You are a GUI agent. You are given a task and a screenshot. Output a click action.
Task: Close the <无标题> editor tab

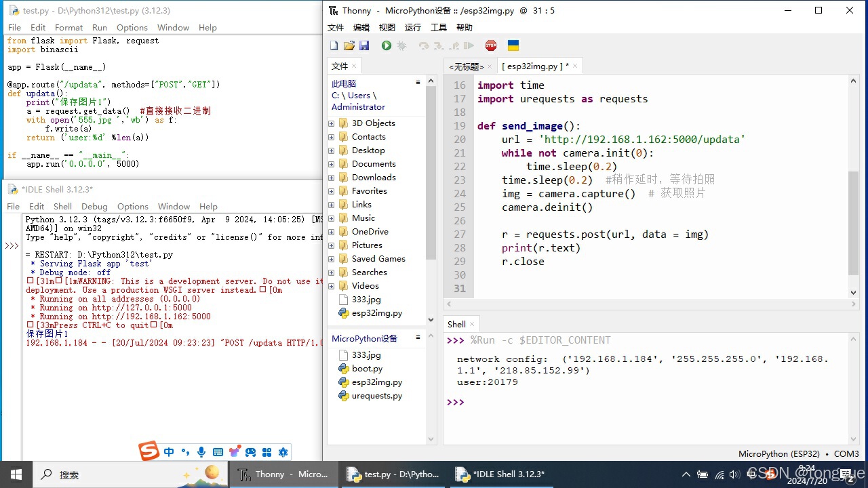[x=490, y=66]
